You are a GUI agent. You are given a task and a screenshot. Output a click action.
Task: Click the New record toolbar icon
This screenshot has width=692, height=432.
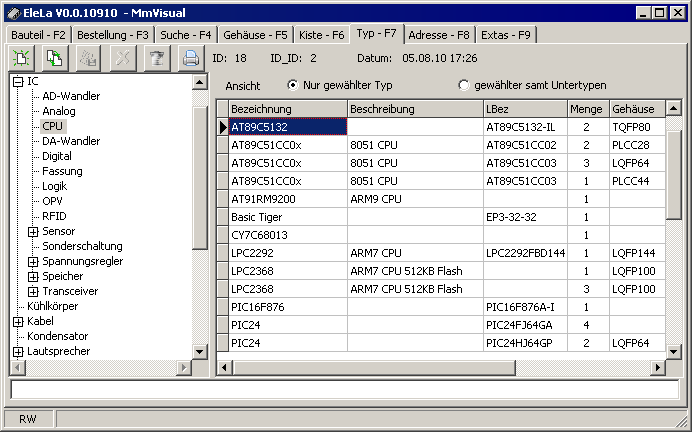coord(21,58)
